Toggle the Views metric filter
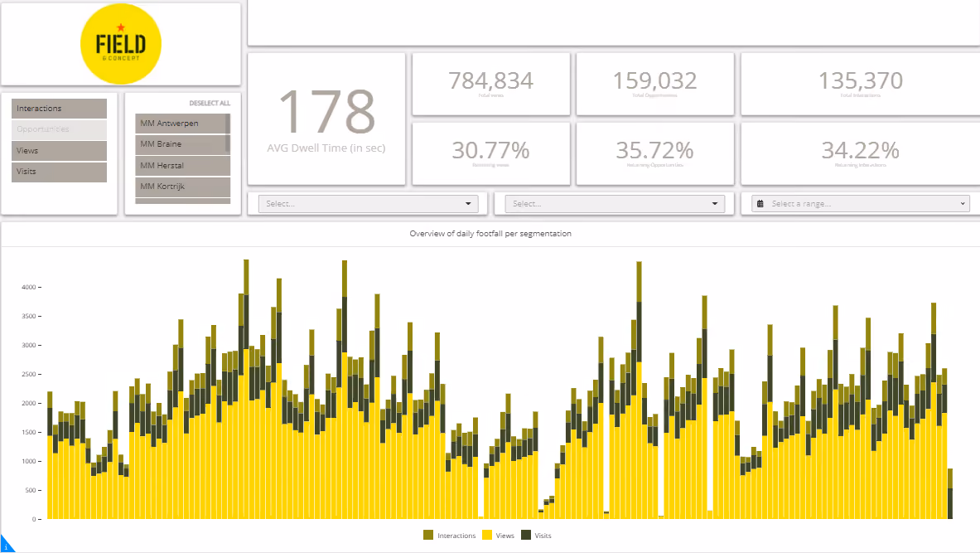This screenshot has width=980, height=553. click(x=59, y=150)
